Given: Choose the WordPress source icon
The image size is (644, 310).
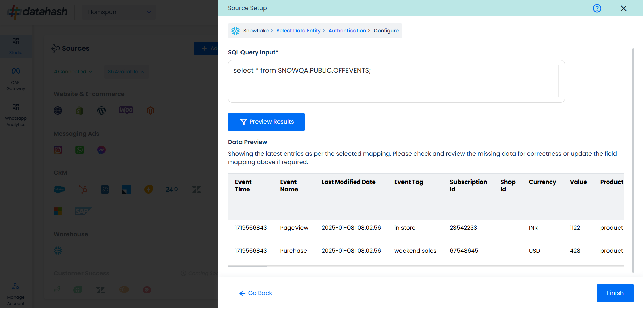Looking at the screenshot, I should [x=101, y=111].
